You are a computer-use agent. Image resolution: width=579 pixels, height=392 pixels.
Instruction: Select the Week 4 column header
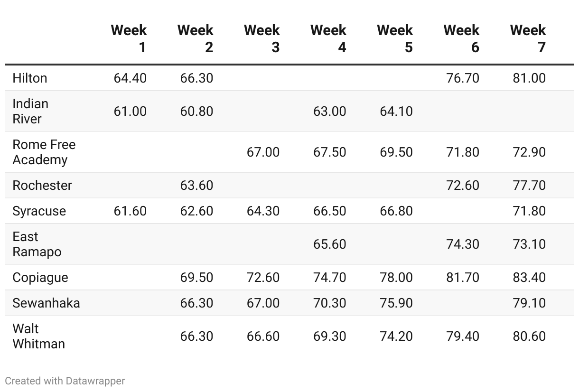(328, 38)
